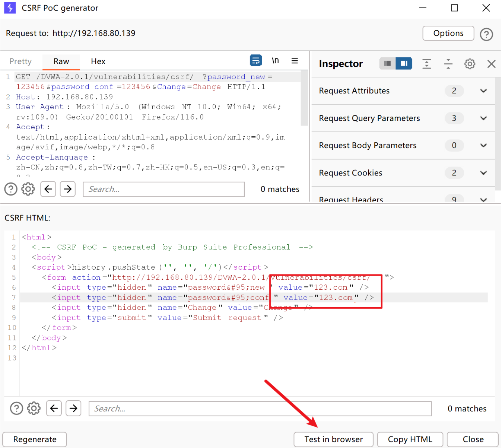The image size is (502, 448).
Task: Toggle the show non-printable characters \n icon
Action: tap(275, 60)
